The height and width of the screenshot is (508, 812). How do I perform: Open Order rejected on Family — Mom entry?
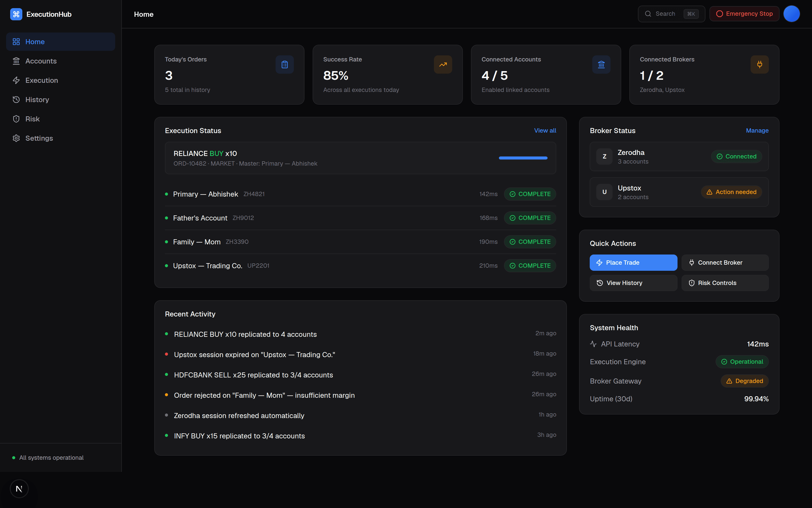[360, 395]
